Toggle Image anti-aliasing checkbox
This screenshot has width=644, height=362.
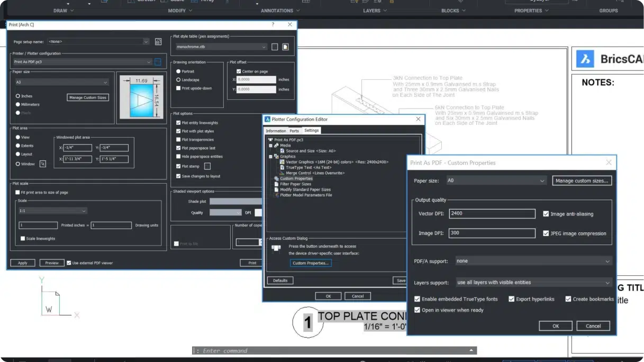[546, 214]
